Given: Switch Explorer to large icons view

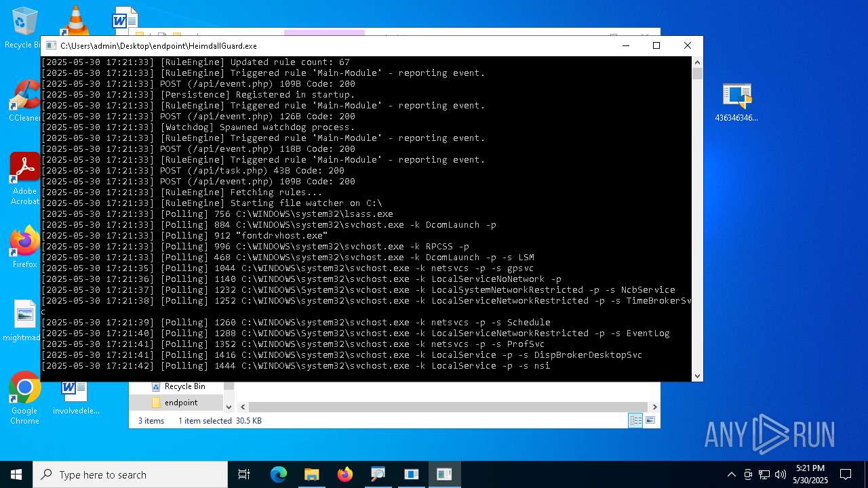Looking at the screenshot, I should coord(650,420).
